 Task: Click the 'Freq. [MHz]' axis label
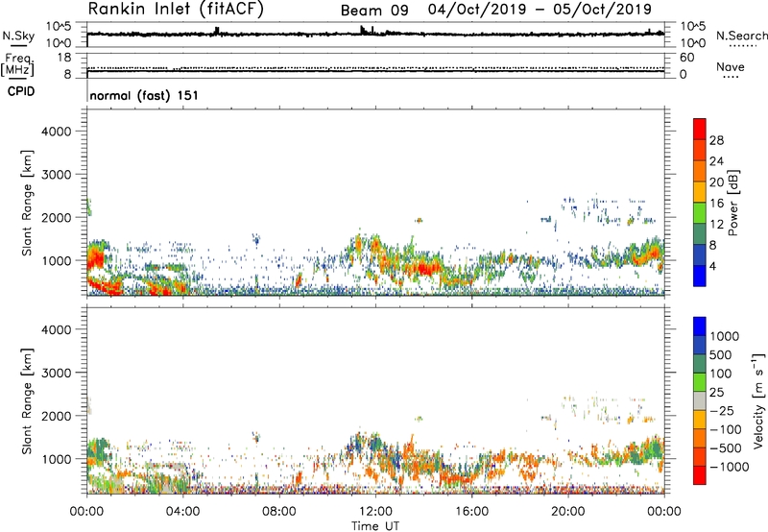[17, 64]
